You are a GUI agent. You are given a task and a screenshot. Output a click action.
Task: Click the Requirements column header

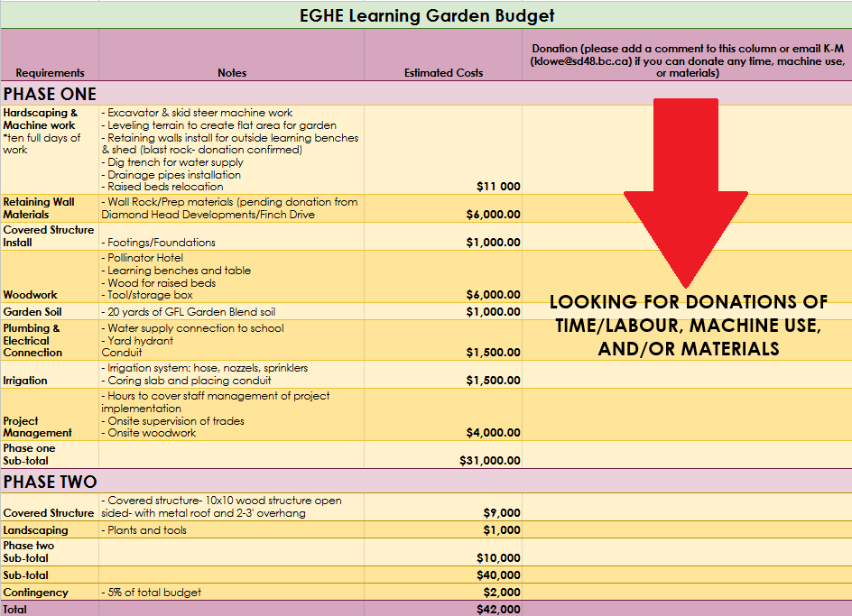[50, 72]
